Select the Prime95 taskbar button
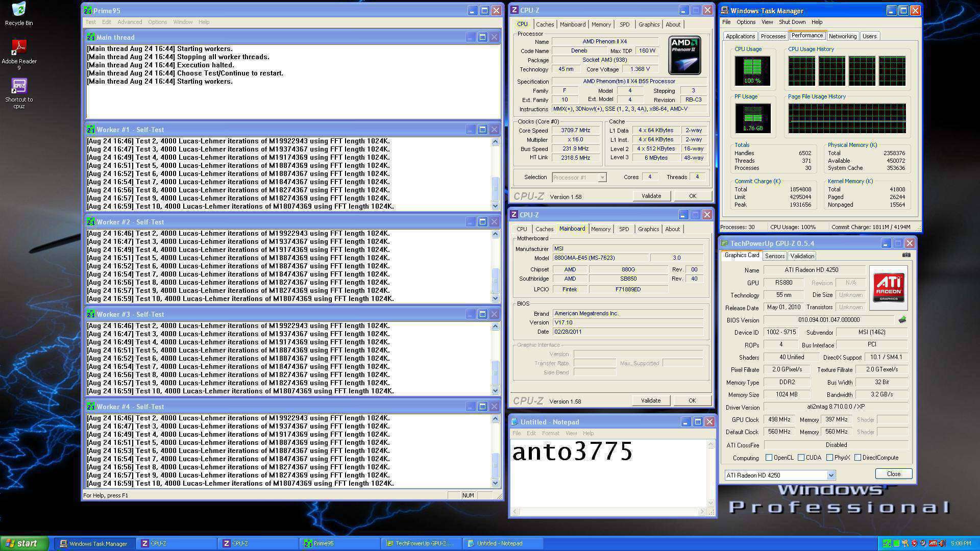The width and height of the screenshot is (980, 551). 339,543
